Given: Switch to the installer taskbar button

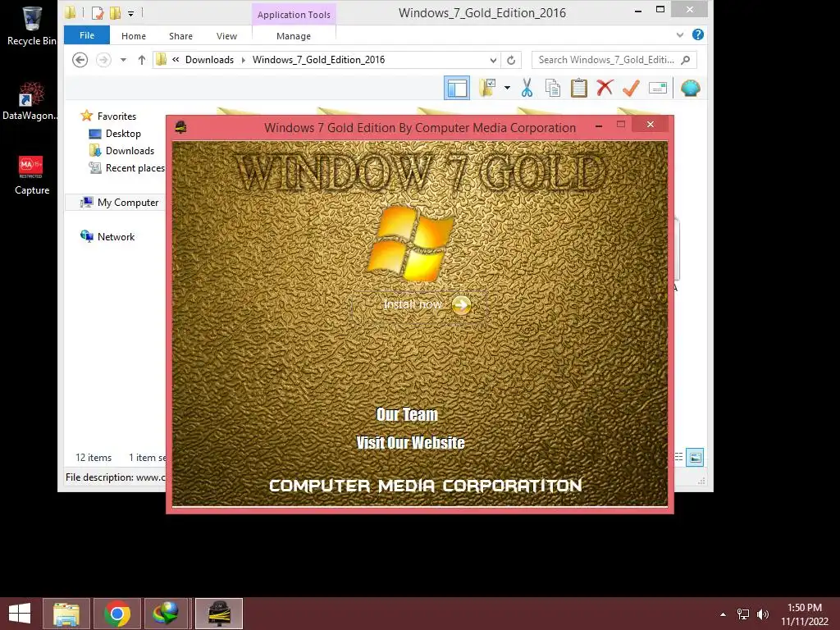Looking at the screenshot, I should click(x=218, y=614).
